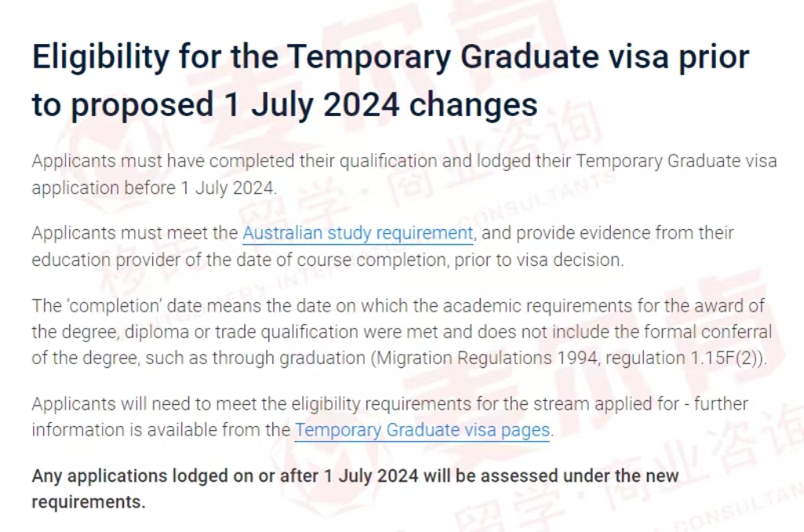Click the text 'information is available from the'

pyautogui.click(x=161, y=430)
